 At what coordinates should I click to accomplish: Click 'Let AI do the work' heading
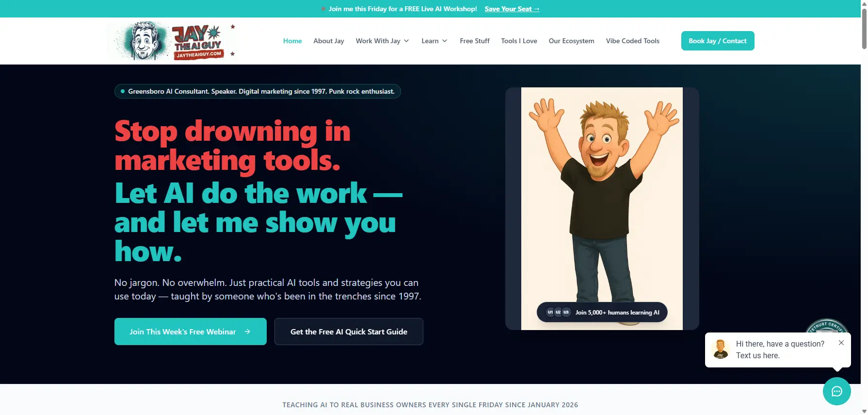click(x=258, y=222)
